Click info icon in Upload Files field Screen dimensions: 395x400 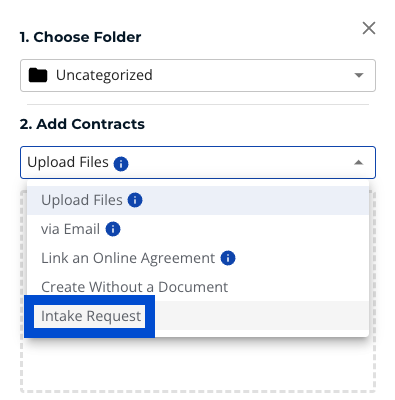pyautogui.click(x=121, y=164)
